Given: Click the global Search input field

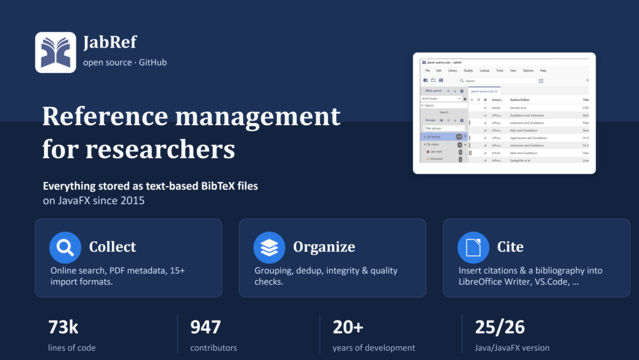Looking at the screenshot, I should tap(498, 81).
